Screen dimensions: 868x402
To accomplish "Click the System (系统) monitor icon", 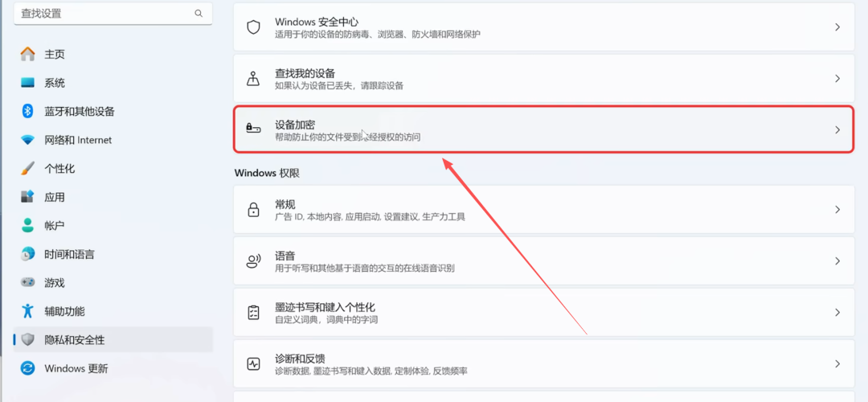I will (28, 83).
